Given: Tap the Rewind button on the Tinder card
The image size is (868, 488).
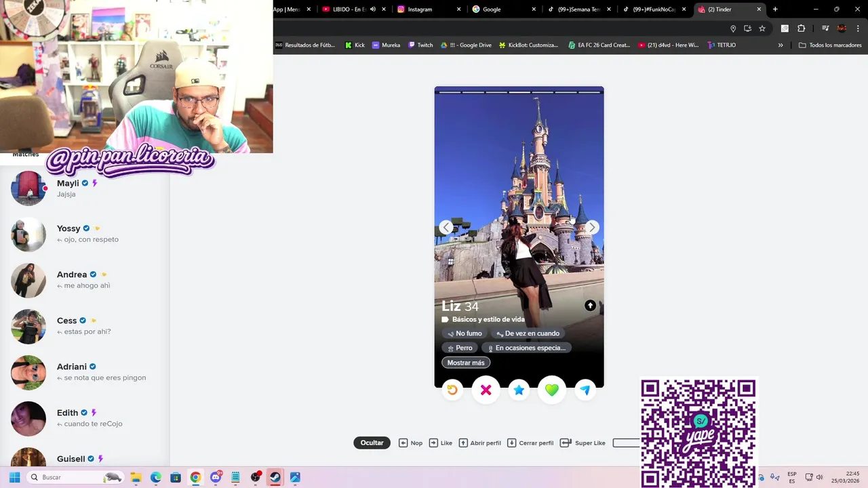Looking at the screenshot, I should tap(452, 390).
